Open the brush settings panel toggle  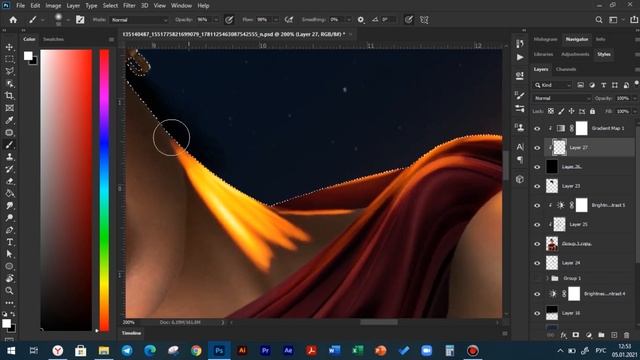(x=80, y=20)
